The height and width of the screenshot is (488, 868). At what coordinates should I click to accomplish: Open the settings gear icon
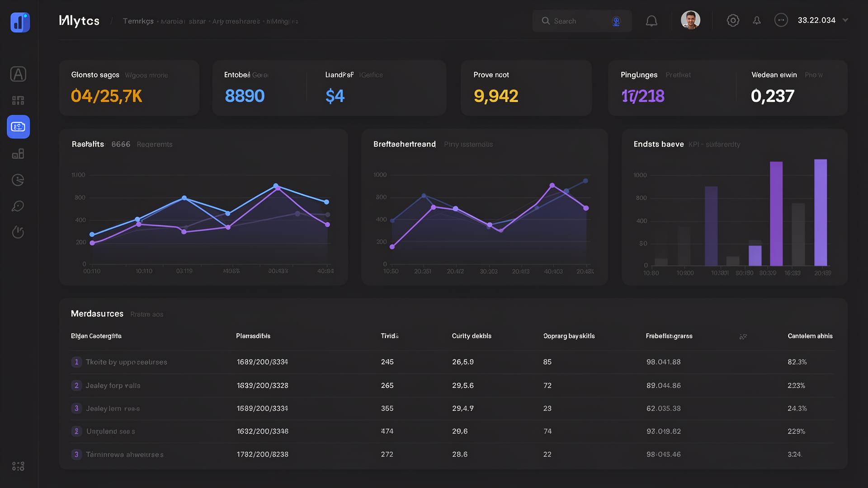(x=733, y=20)
